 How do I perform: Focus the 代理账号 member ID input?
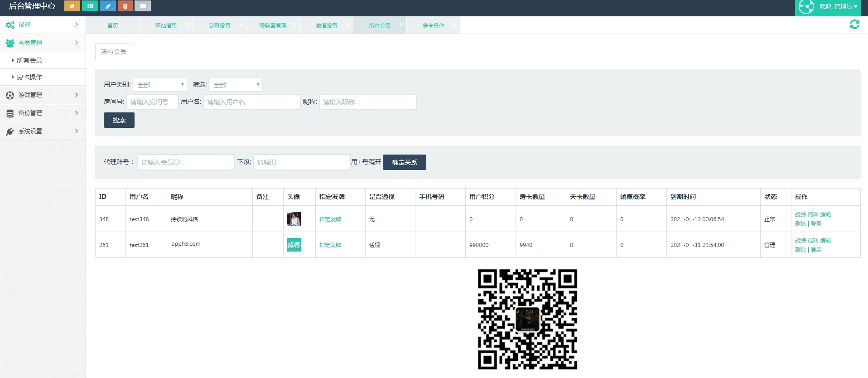(x=186, y=162)
